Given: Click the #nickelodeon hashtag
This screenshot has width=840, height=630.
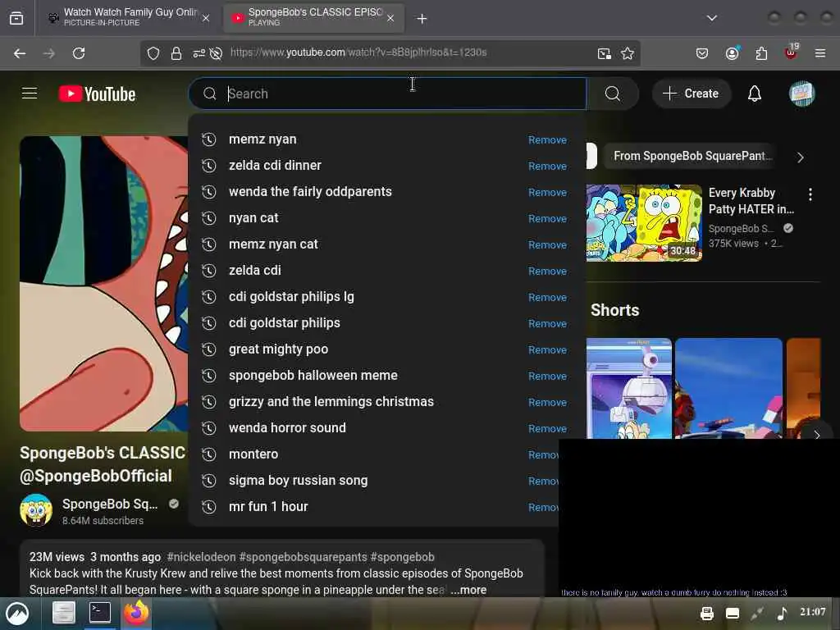Looking at the screenshot, I should 201,557.
